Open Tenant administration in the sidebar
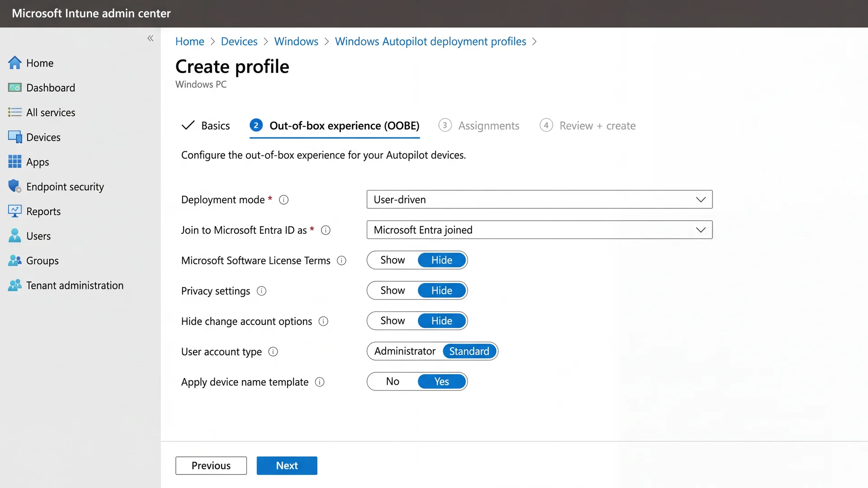This screenshot has width=868, height=488. tap(75, 286)
